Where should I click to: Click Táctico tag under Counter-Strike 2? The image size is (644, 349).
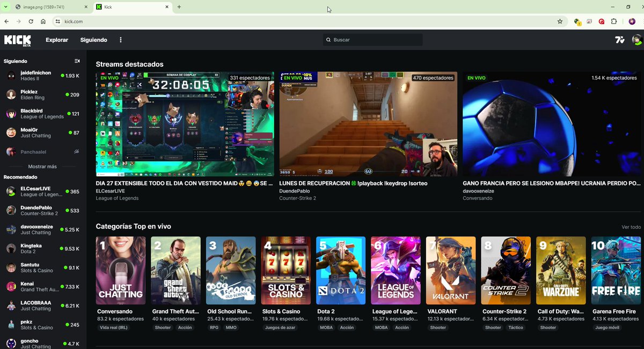point(516,328)
